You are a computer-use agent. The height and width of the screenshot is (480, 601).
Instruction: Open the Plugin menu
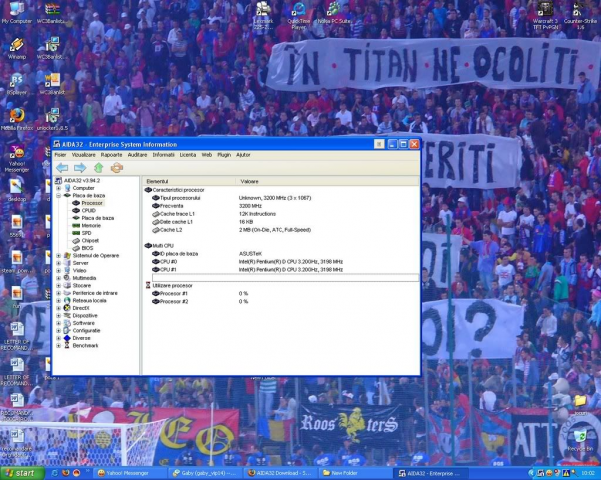224,155
